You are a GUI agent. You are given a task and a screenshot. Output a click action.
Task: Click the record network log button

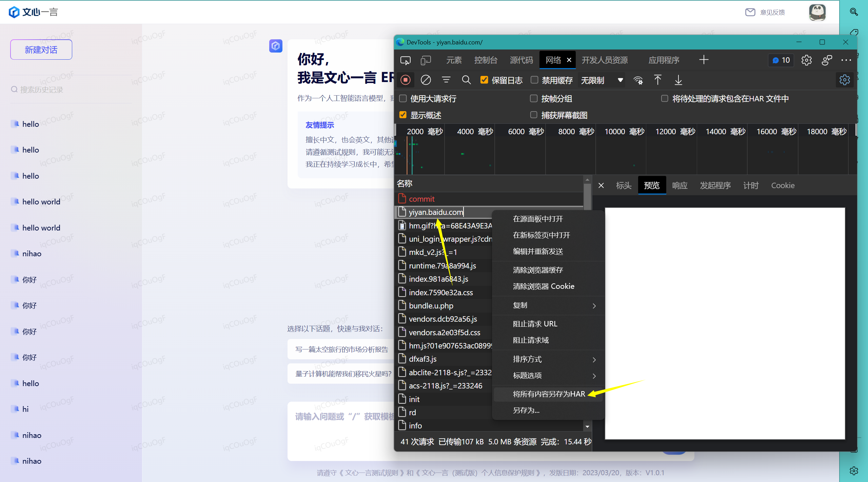click(405, 80)
